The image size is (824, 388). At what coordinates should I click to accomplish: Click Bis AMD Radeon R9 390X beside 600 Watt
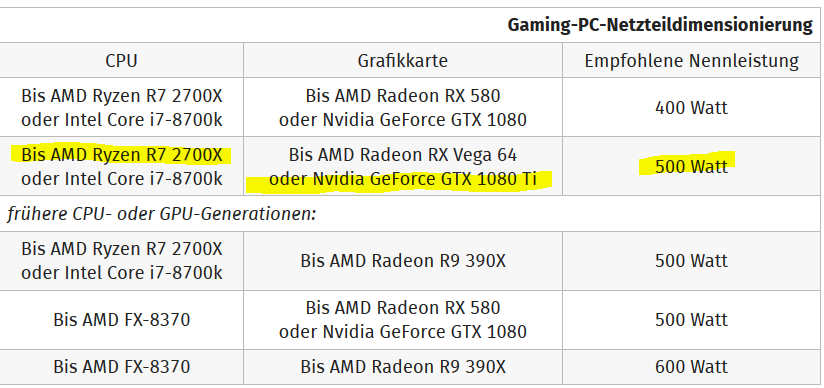point(403,366)
